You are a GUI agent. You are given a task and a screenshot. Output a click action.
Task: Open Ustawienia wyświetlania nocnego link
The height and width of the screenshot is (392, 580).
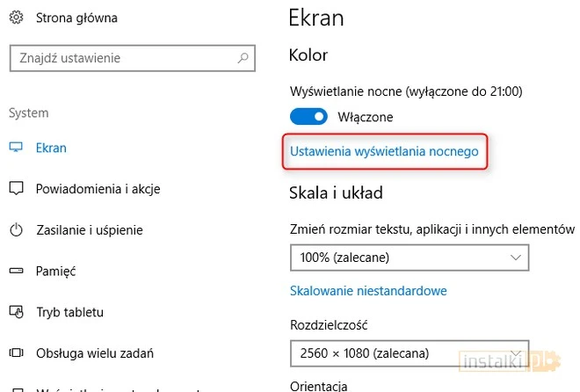(x=384, y=151)
